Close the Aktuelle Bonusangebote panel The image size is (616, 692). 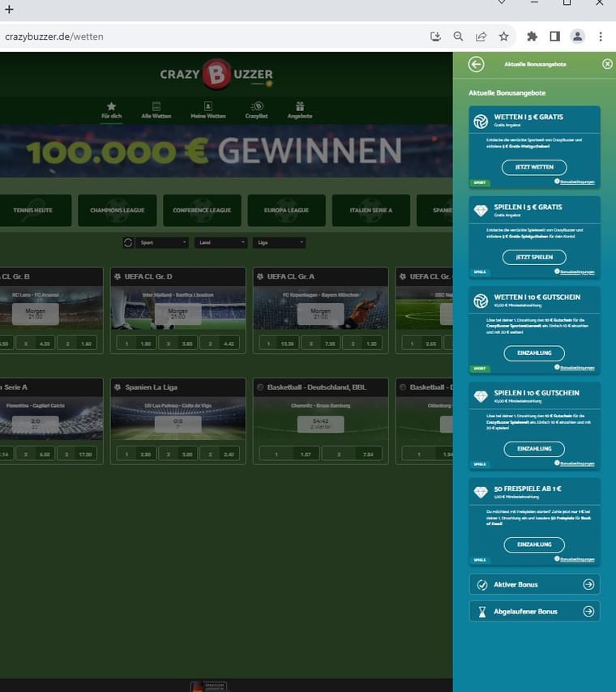tap(607, 65)
